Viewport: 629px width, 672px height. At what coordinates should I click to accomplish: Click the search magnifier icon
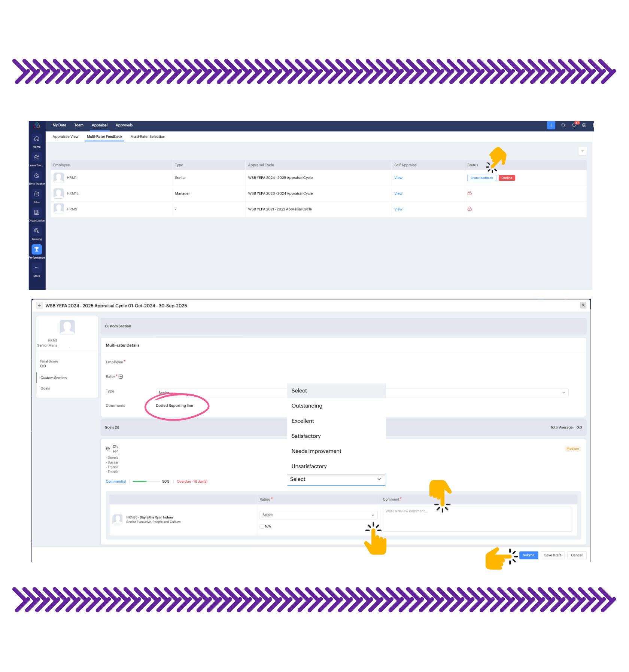[563, 125]
